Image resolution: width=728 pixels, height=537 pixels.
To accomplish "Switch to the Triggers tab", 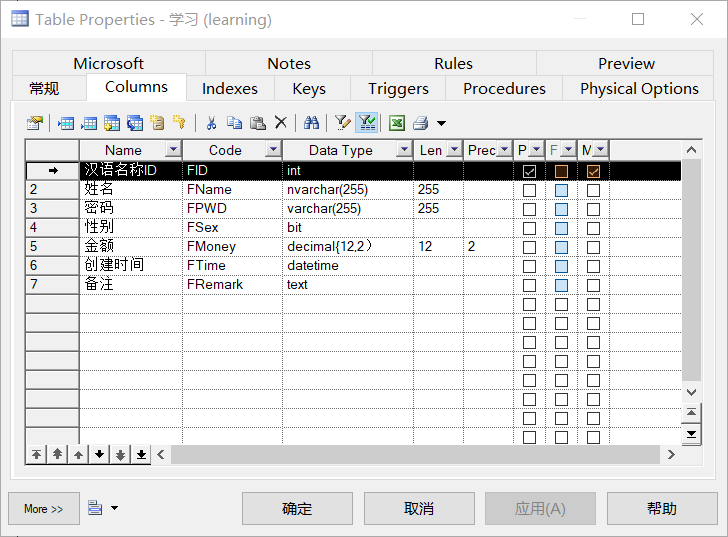I will [398, 88].
